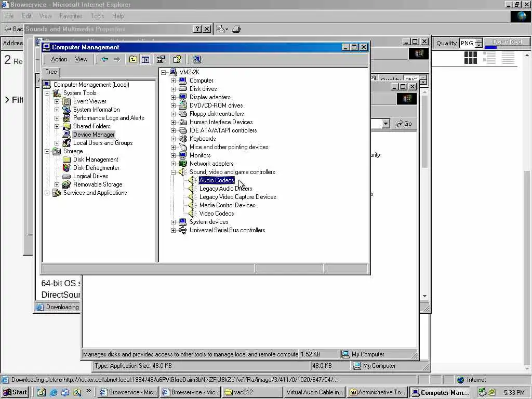Screen dimensions: 532x399
Task: Select Disk Management in Storage
Action: point(96,159)
